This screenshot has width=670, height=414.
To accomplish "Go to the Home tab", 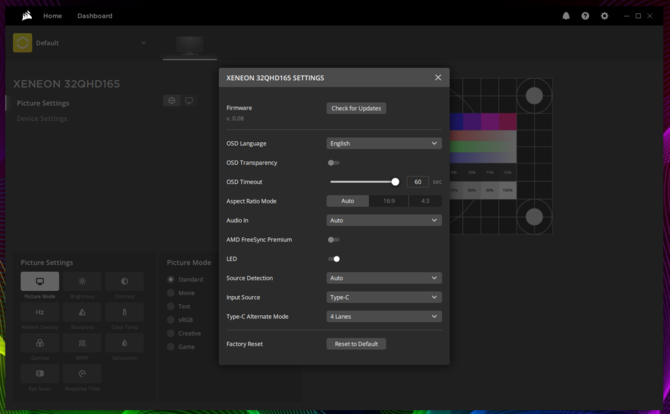I will click(x=52, y=16).
